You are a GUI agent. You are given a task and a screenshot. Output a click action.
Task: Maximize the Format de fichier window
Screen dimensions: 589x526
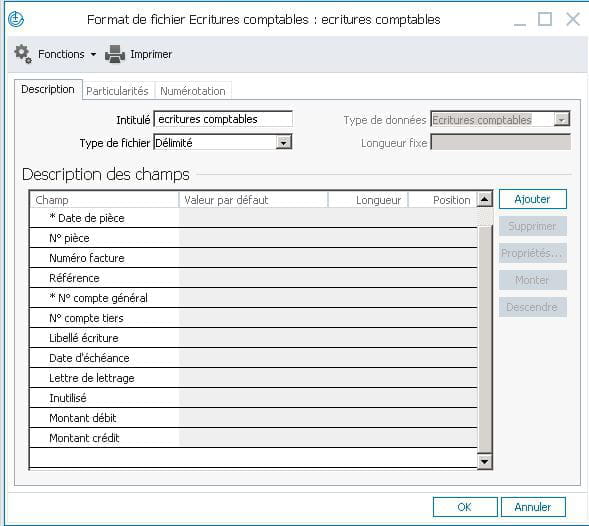(545, 19)
